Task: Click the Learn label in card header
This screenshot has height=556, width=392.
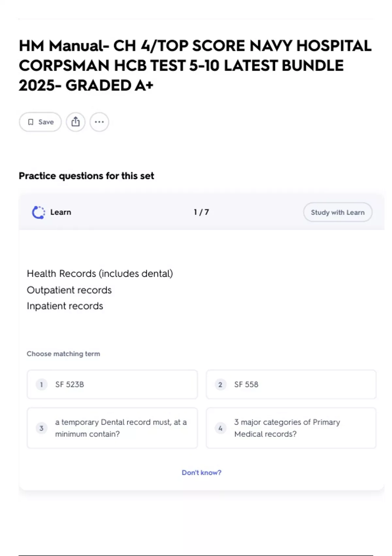Action: click(61, 212)
